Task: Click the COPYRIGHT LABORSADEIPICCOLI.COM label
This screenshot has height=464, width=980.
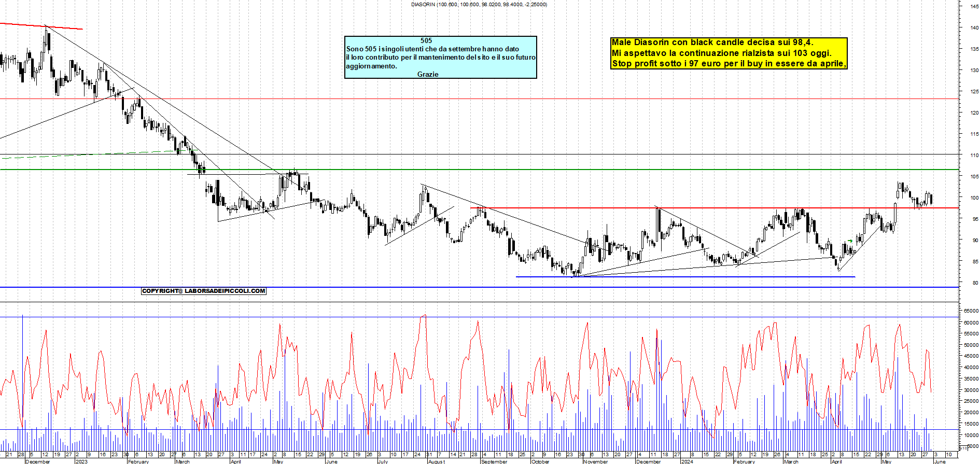Action: pos(204,291)
